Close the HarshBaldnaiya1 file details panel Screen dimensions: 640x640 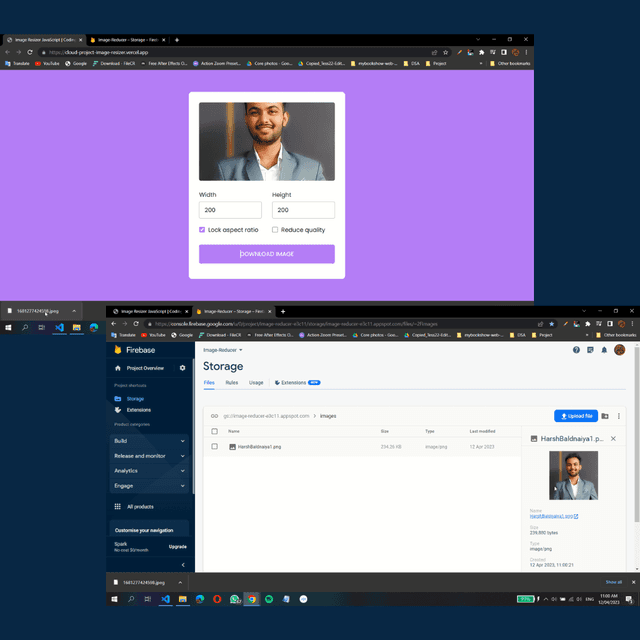click(613, 439)
